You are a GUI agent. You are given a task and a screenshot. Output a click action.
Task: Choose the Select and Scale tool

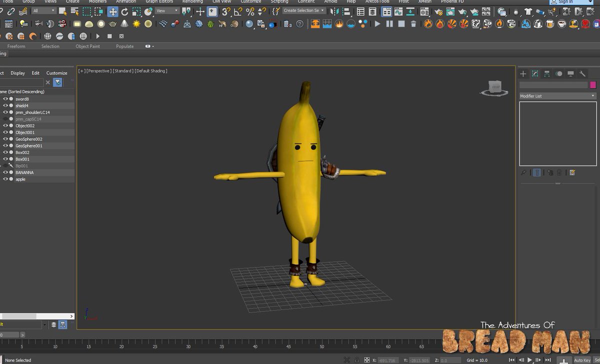pos(137,11)
